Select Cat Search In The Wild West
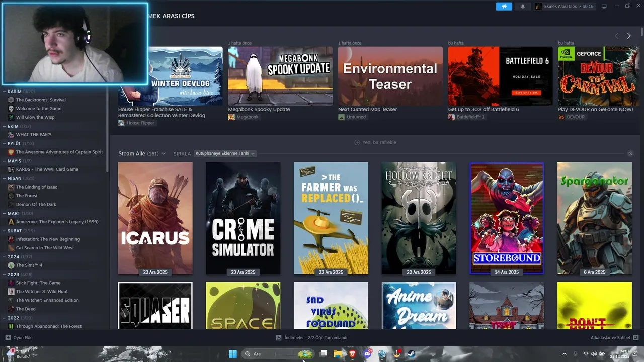The width and height of the screenshot is (644, 362). coord(45,248)
